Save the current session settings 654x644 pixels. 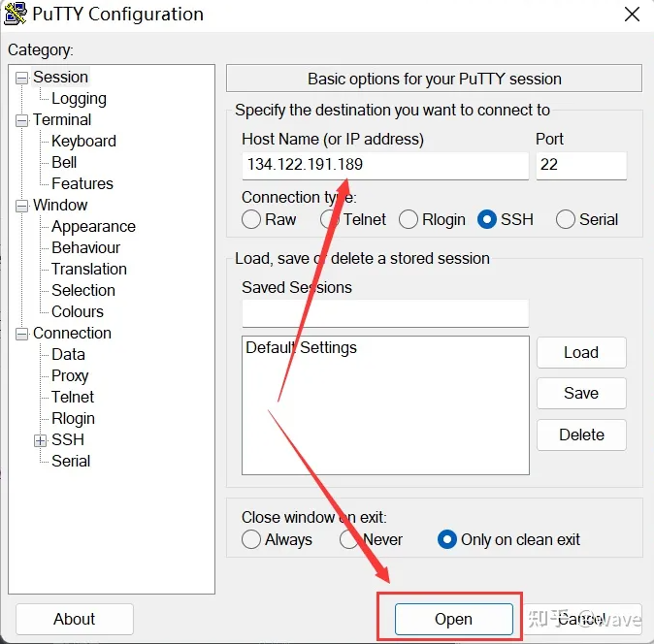point(581,394)
